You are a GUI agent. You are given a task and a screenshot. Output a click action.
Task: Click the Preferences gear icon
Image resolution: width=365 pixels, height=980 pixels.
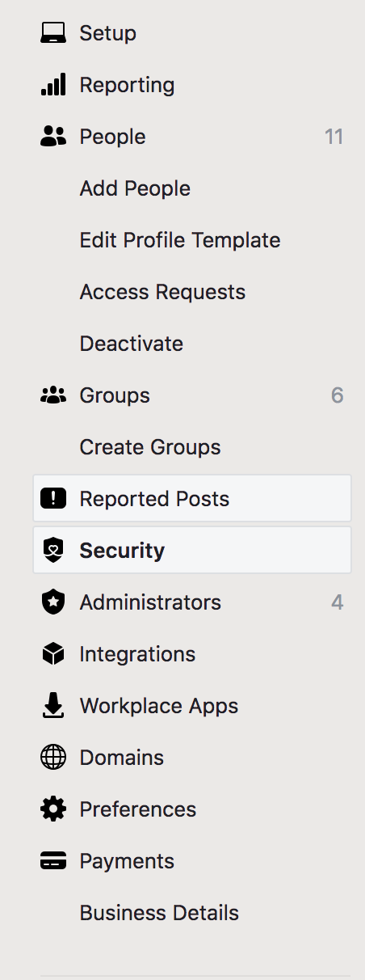53,809
